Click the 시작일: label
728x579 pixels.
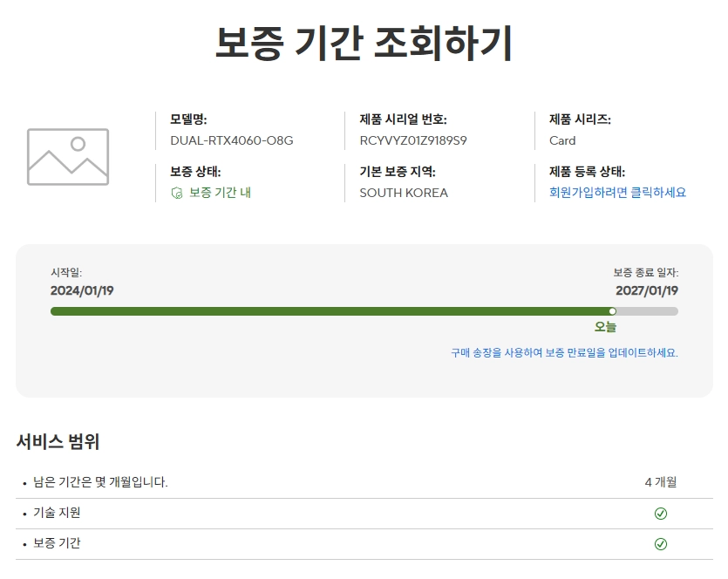pyautogui.click(x=66, y=273)
